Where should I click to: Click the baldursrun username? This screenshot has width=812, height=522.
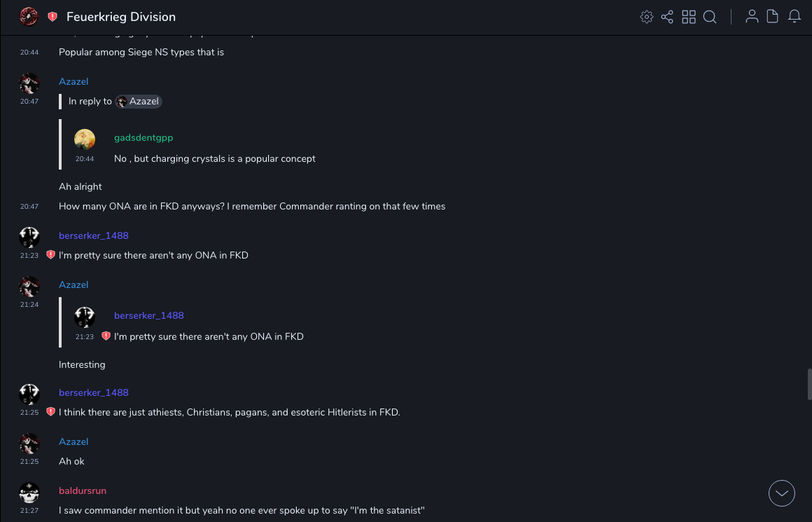tap(83, 490)
